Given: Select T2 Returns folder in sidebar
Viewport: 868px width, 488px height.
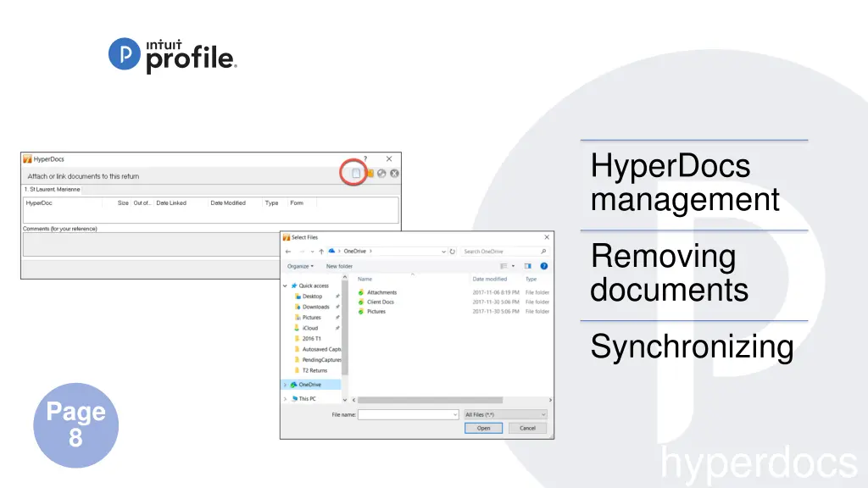Looking at the screenshot, I should (314, 371).
